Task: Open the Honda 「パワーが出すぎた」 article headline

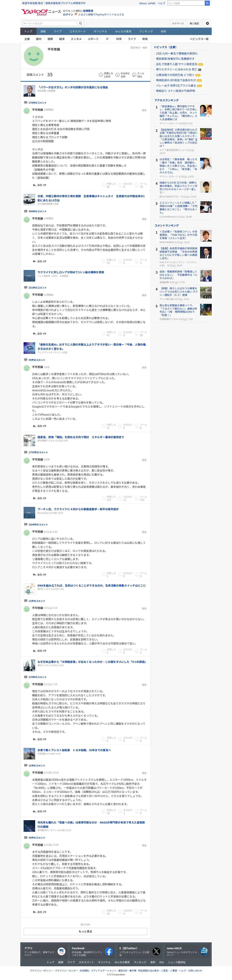Action: point(73,87)
